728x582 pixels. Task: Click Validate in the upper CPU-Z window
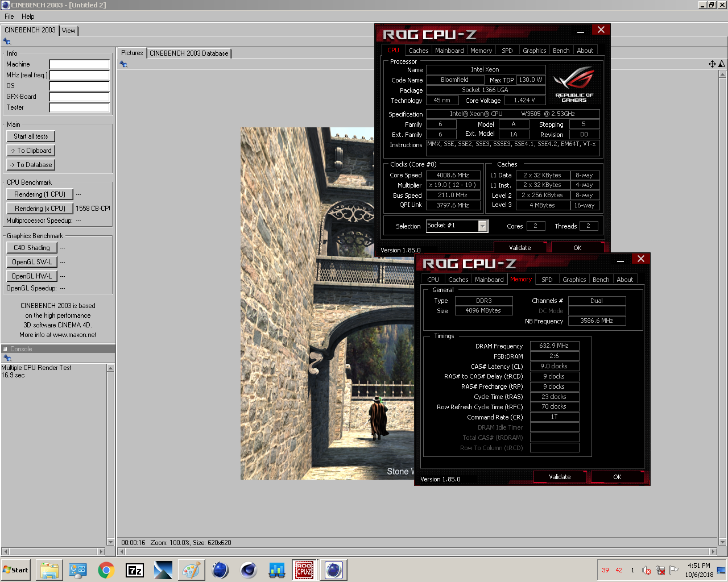coord(520,248)
